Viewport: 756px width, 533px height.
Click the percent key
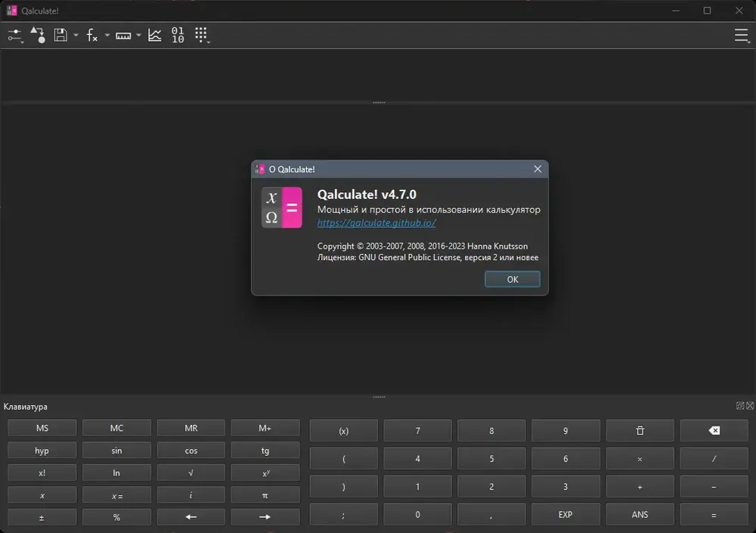tap(116, 518)
